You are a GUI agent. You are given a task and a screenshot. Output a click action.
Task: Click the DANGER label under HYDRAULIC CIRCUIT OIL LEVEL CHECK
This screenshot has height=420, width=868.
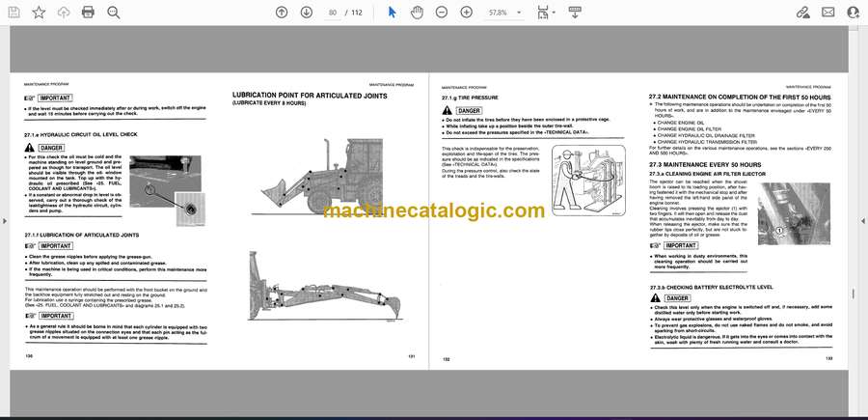[x=51, y=148]
